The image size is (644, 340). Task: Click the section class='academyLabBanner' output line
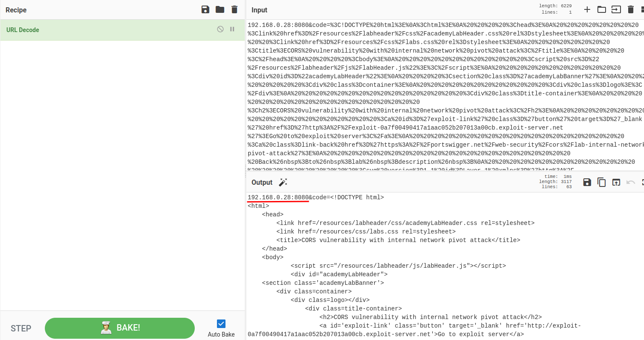pyautogui.click(x=323, y=283)
